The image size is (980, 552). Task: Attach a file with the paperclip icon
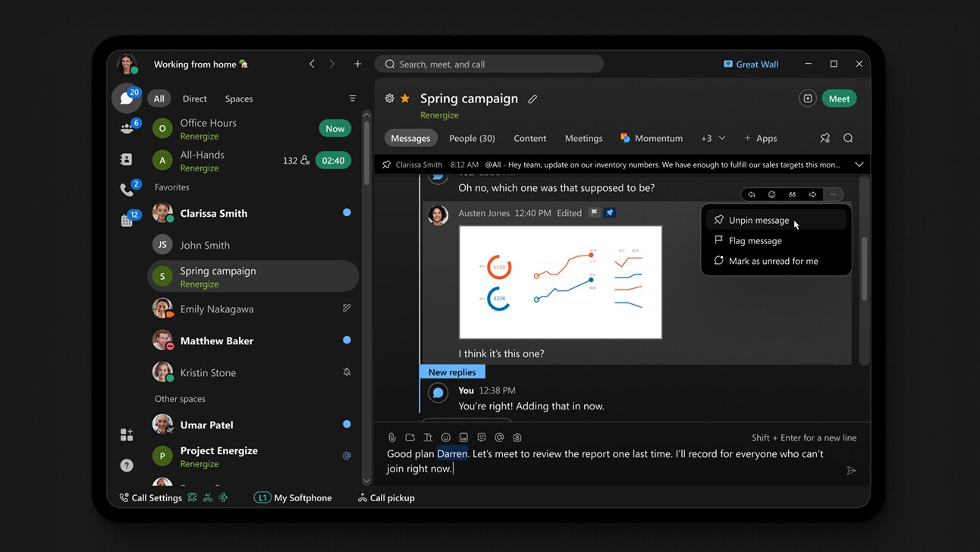coord(392,438)
